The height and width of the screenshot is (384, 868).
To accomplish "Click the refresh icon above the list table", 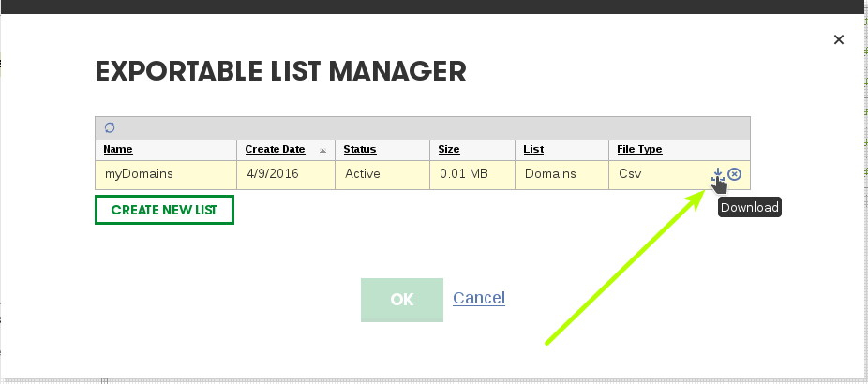I will tap(110, 127).
